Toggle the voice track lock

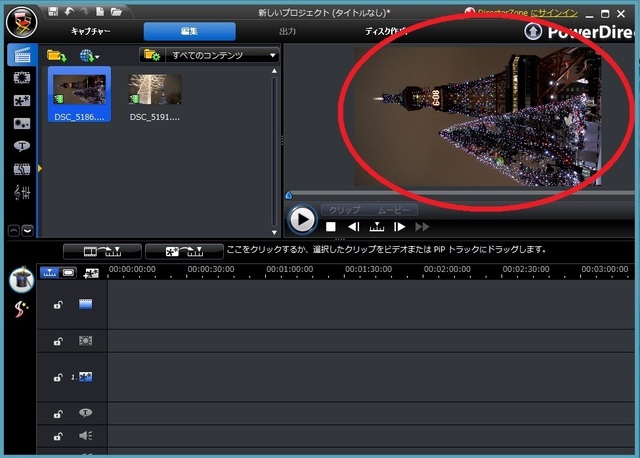[58, 436]
